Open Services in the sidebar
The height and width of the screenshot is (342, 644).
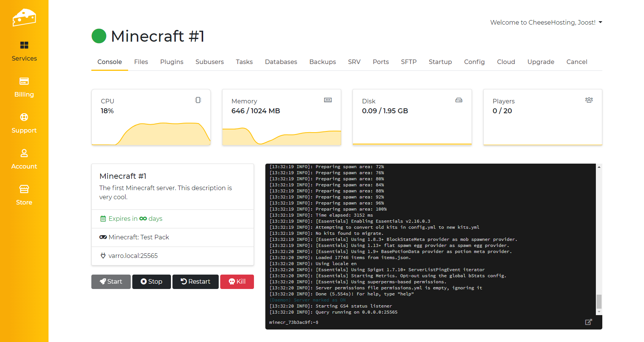(x=24, y=51)
